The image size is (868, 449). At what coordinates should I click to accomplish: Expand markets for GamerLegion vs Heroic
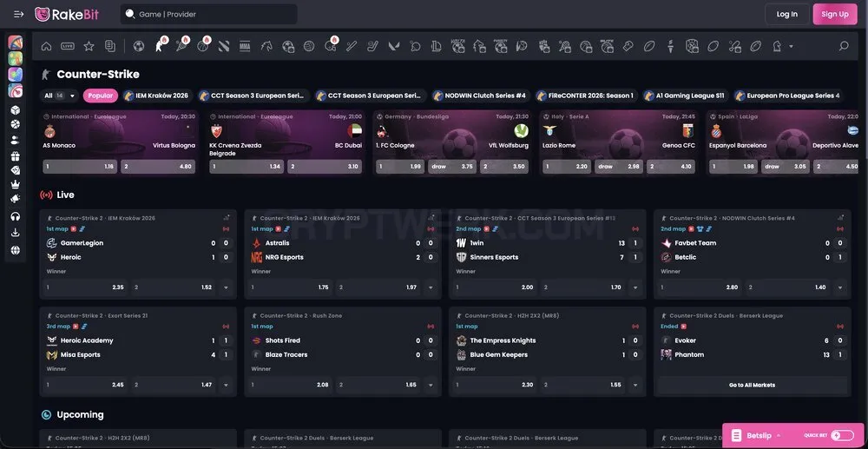pos(226,287)
